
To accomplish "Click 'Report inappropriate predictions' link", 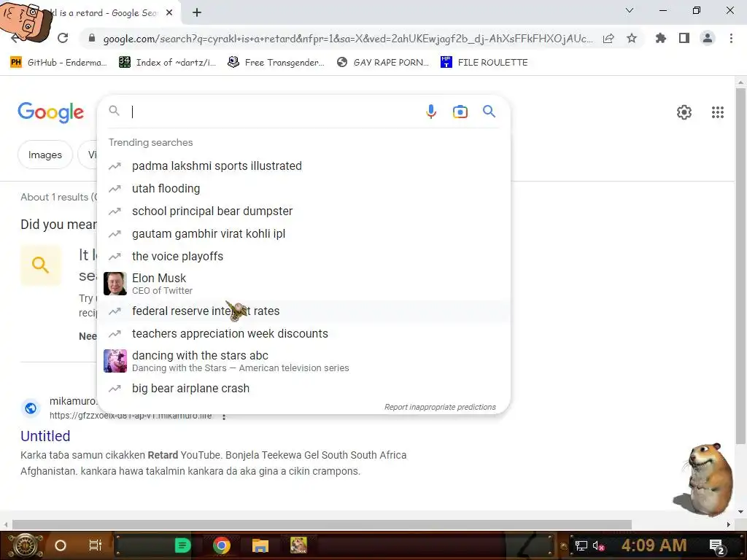I will tap(440, 407).
